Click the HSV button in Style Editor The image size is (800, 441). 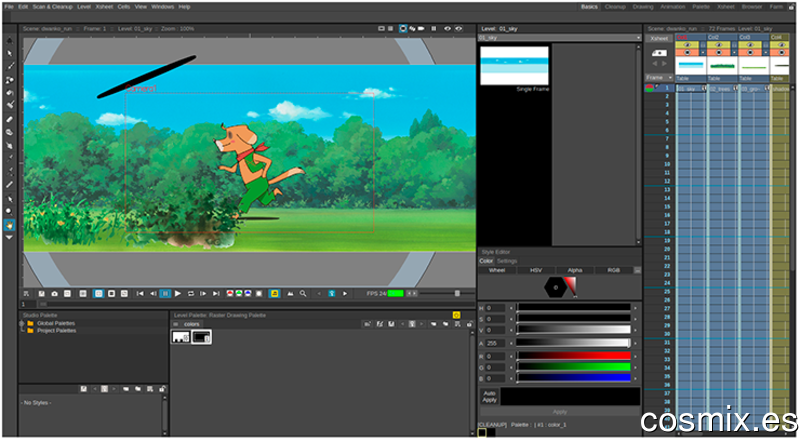click(536, 271)
